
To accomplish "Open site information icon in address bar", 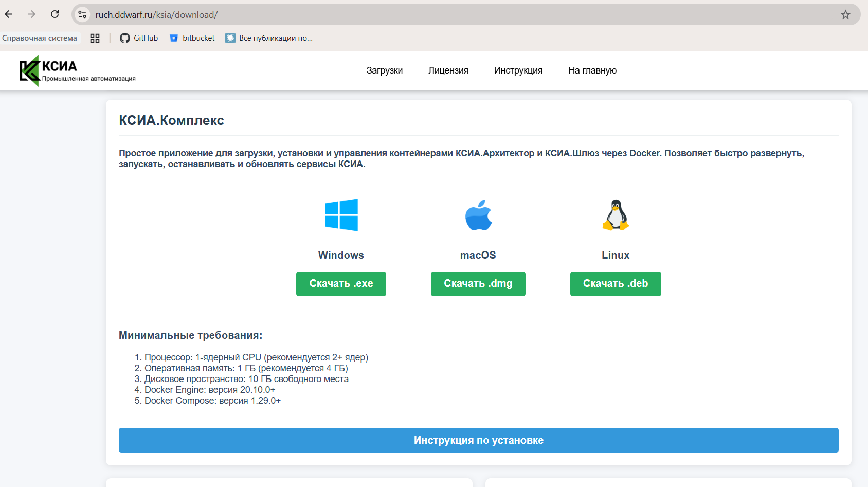I will pyautogui.click(x=82, y=15).
